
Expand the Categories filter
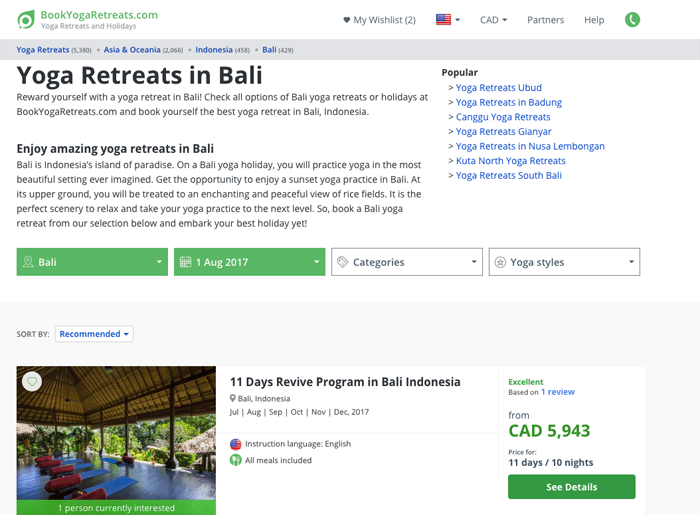[x=407, y=262]
